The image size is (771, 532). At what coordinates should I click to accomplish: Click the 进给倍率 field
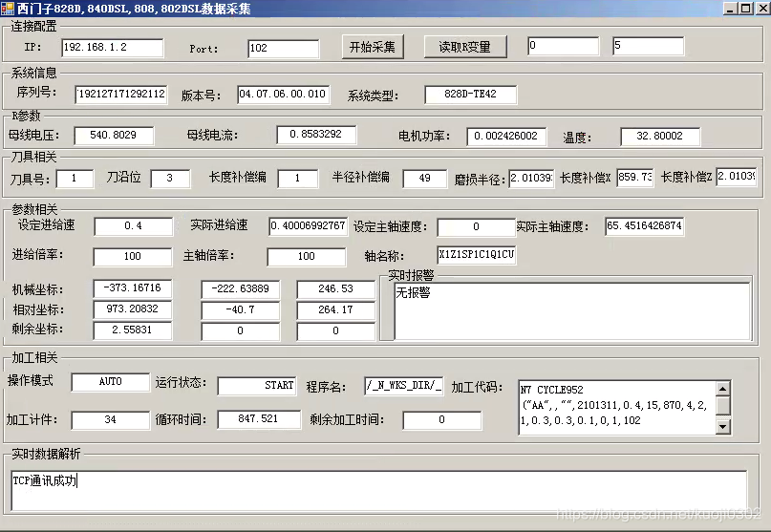click(x=133, y=257)
